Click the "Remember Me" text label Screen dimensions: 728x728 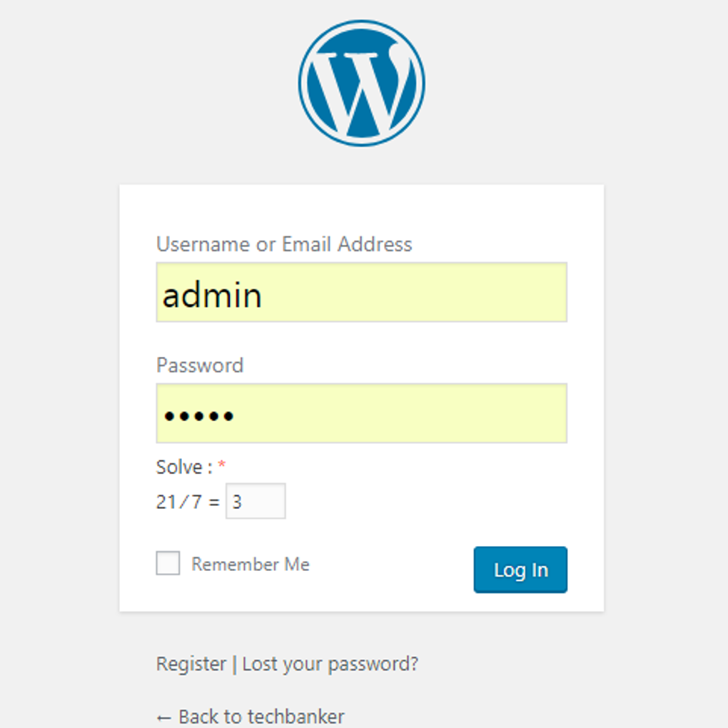click(250, 564)
